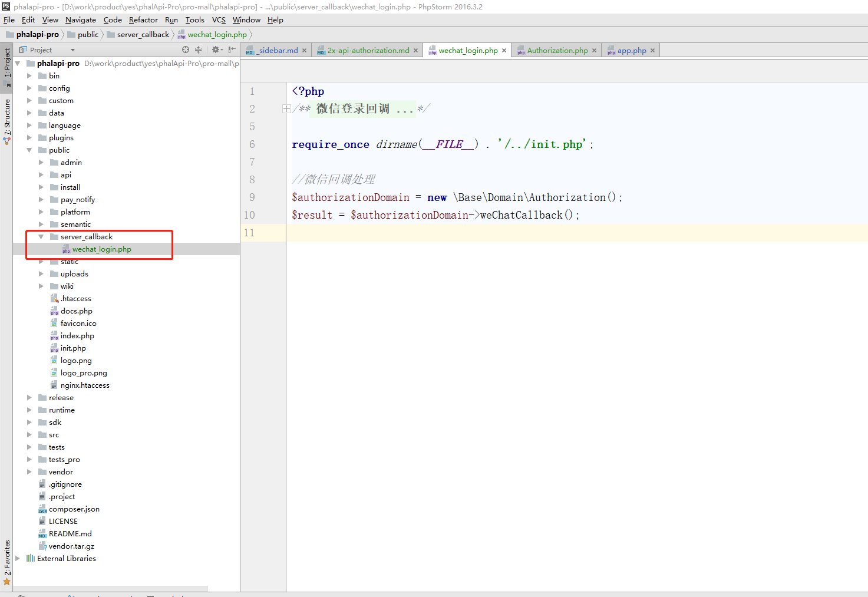Switch to the Authorization.php tab

click(x=557, y=51)
